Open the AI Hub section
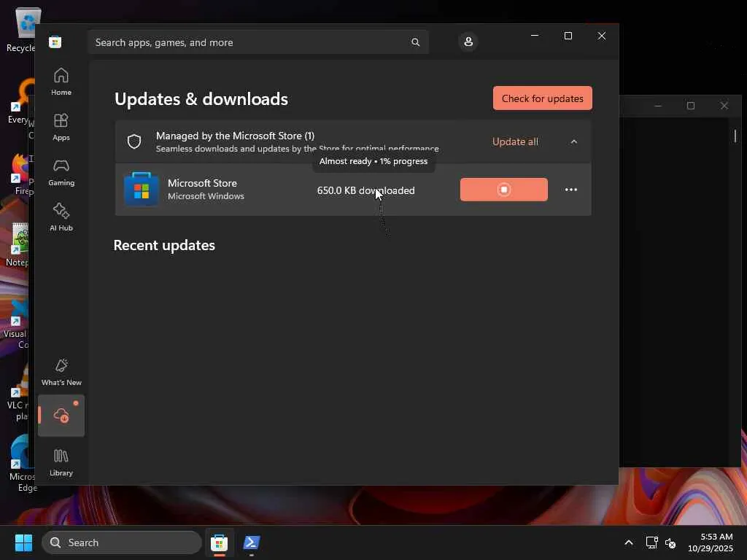Screen dimensions: 747x560 pos(61,217)
